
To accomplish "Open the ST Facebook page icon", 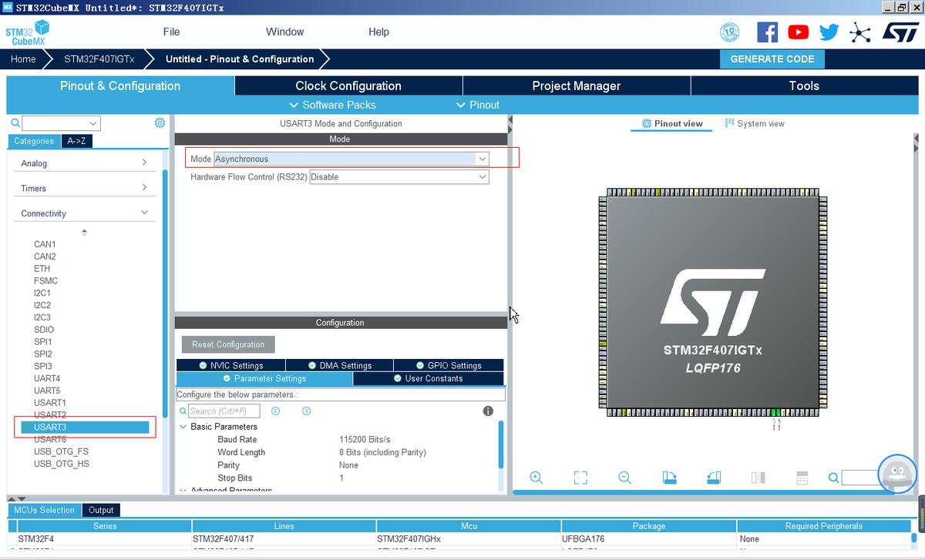I will tap(768, 32).
